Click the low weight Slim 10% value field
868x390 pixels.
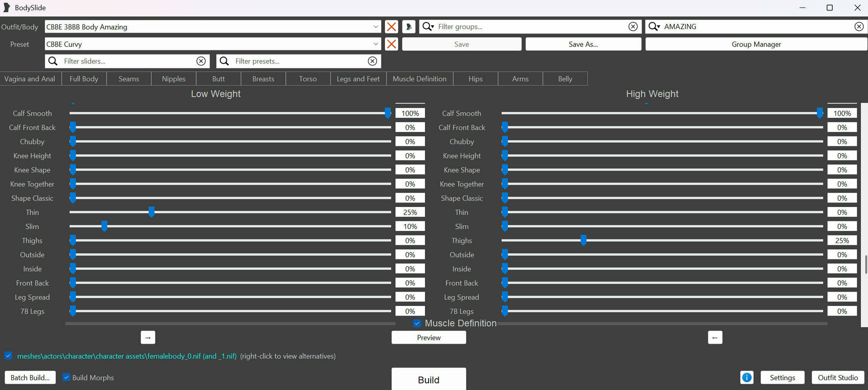click(410, 226)
